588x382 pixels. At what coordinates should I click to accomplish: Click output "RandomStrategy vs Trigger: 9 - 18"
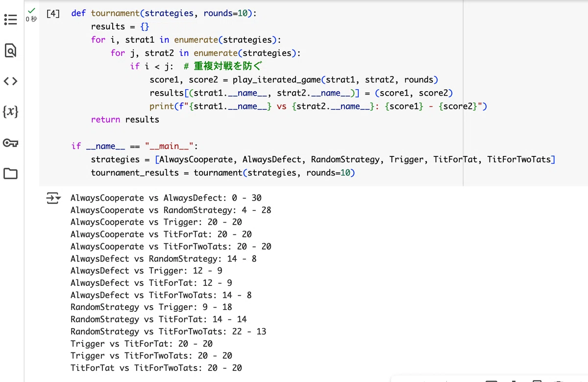click(151, 307)
